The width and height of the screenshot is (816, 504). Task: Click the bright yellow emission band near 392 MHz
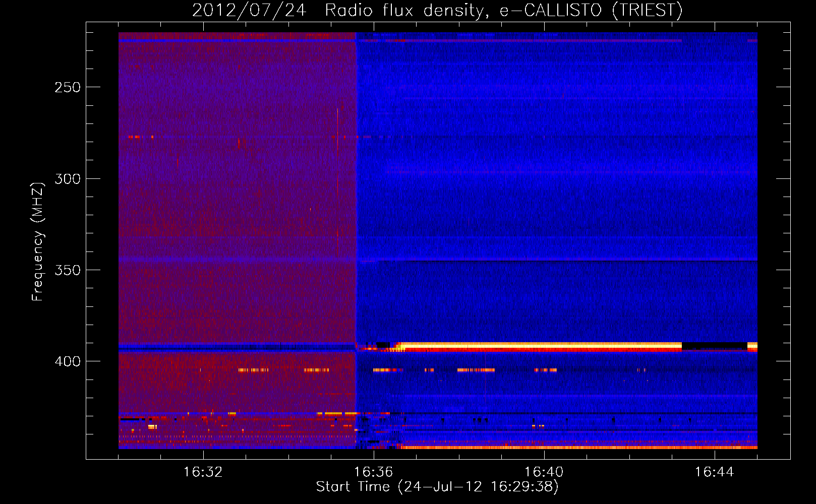[540, 346]
